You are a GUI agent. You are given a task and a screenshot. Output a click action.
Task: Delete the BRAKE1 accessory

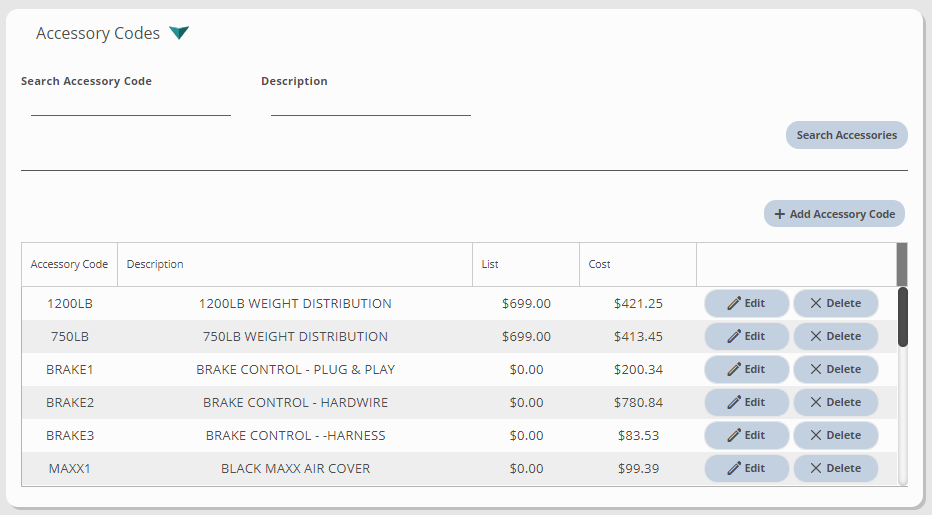click(x=836, y=369)
